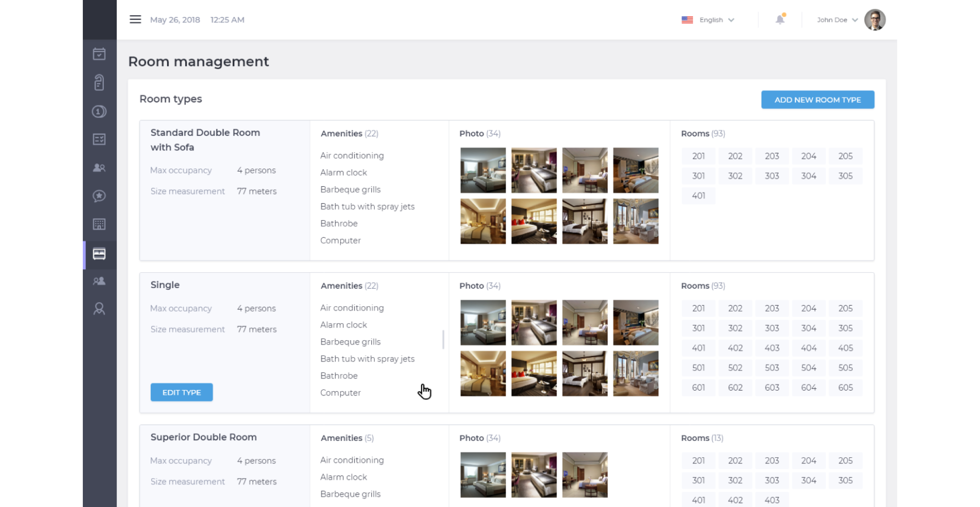The width and height of the screenshot is (980, 507).
Task: Click Edit Type button on Single room
Action: pyautogui.click(x=182, y=392)
